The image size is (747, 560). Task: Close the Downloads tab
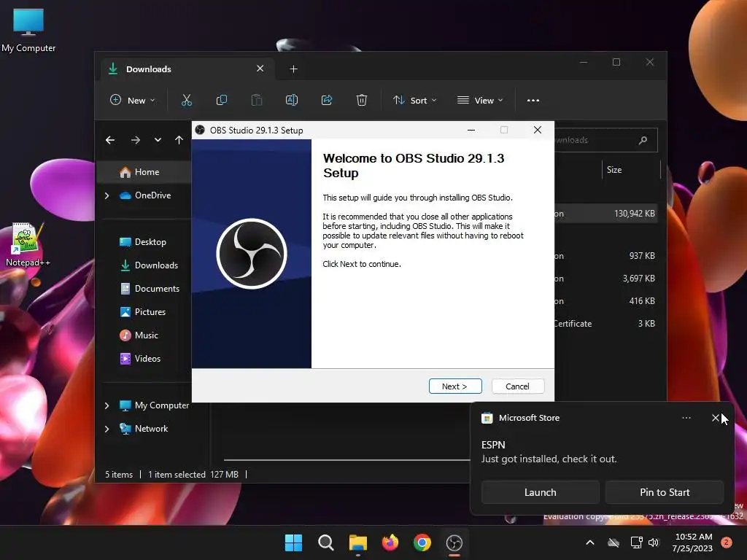click(x=260, y=69)
